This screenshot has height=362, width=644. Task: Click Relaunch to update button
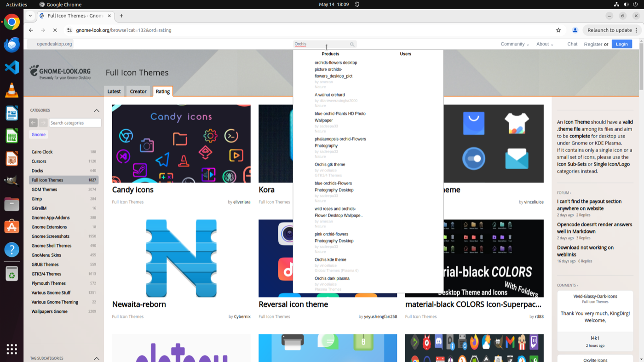(x=609, y=30)
